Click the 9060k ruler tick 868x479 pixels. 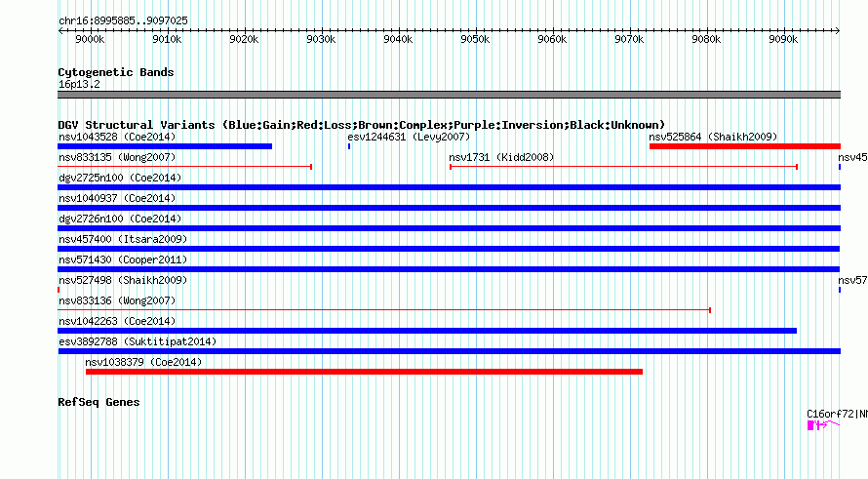552,39
